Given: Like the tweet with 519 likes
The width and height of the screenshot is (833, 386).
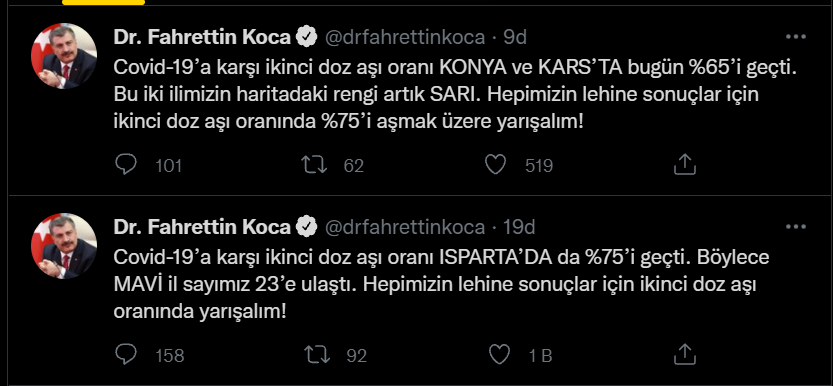Looking at the screenshot, I should coord(496,165).
